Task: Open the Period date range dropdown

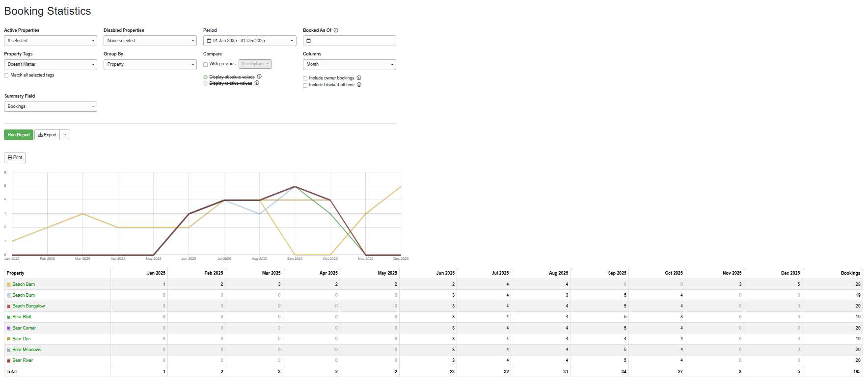Action: tap(250, 41)
